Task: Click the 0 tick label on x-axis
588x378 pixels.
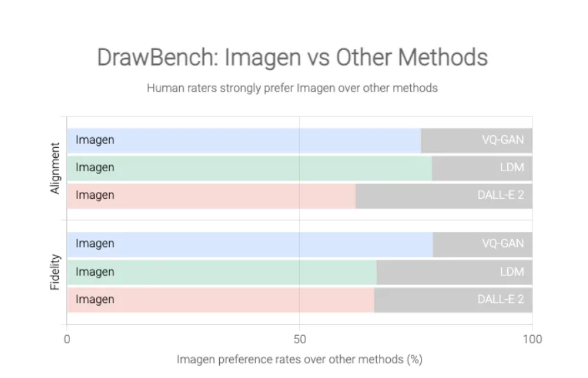Action: 67,339
